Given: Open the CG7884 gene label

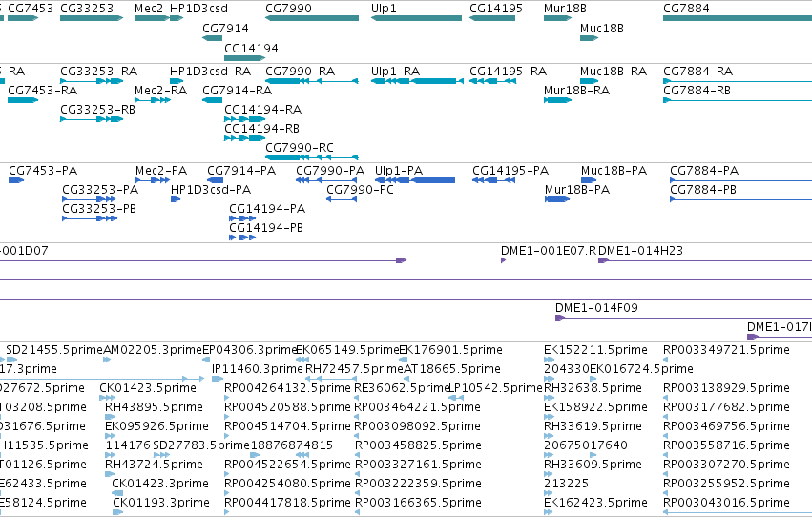Looking at the screenshot, I should click(x=686, y=9).
